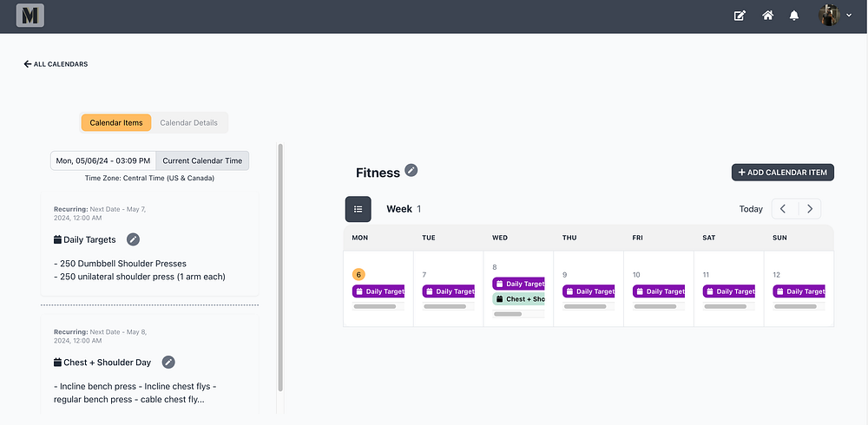Go back to All Calendars
The height and width of the screenshot is (425, 868).
tap(56, 64)
